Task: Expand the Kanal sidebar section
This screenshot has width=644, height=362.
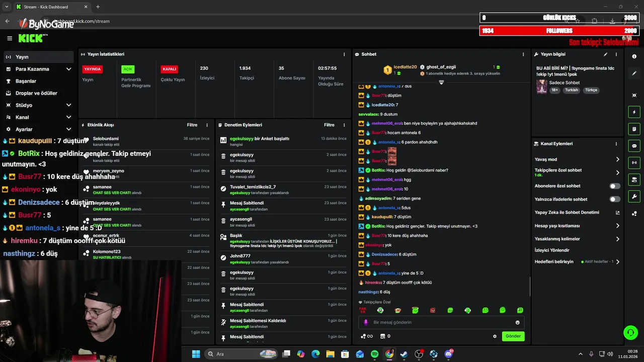Action: [x=68, y=117]
